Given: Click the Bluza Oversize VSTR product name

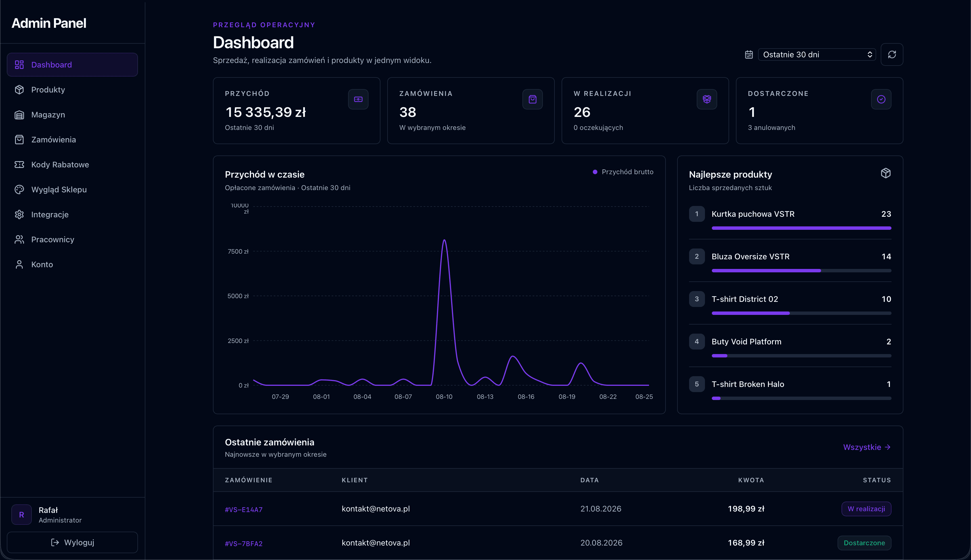Looking at the screenshot, I should [750, 256].
